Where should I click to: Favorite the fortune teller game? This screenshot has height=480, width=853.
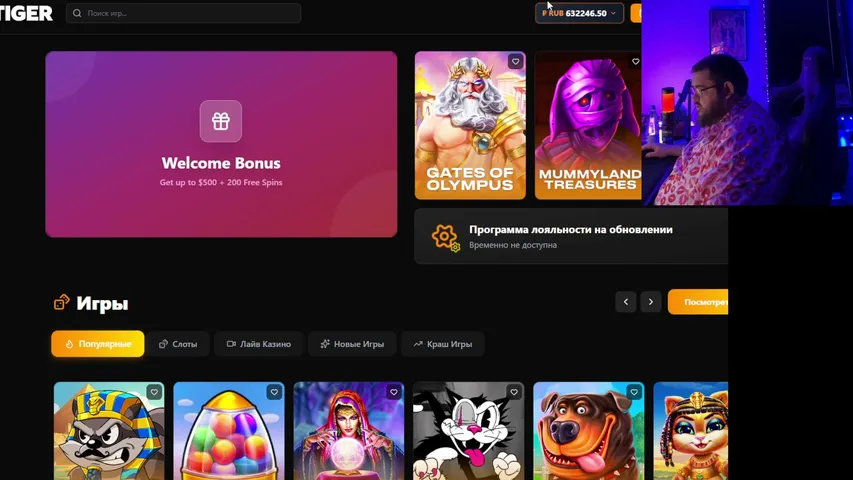pyautogui.click(x=394, y=392)
